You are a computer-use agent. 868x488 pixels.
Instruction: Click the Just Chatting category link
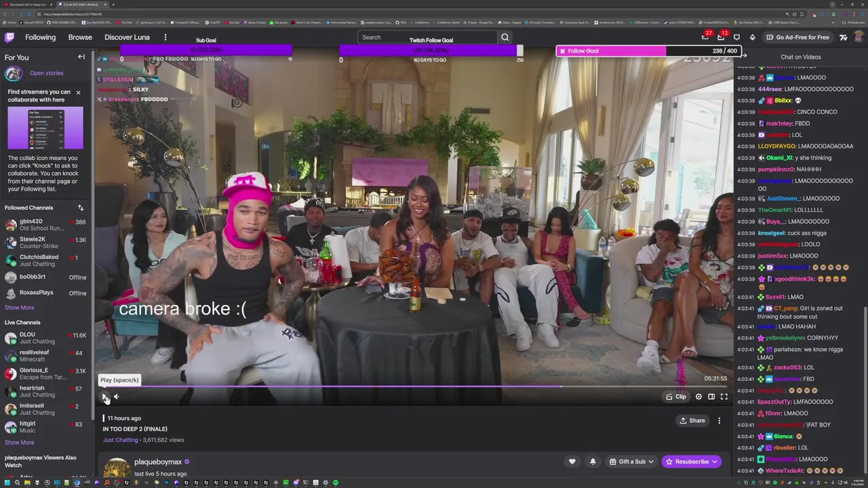coord(120,440)
